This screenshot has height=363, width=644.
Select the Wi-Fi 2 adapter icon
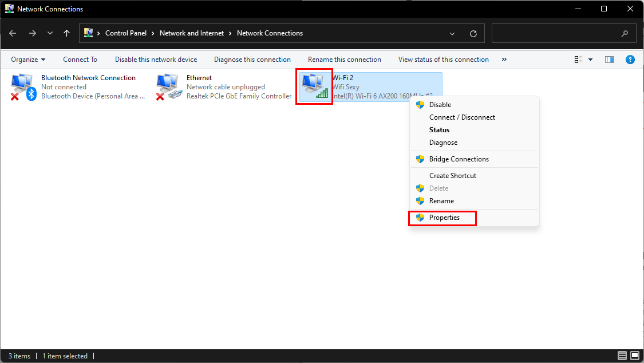315,86
